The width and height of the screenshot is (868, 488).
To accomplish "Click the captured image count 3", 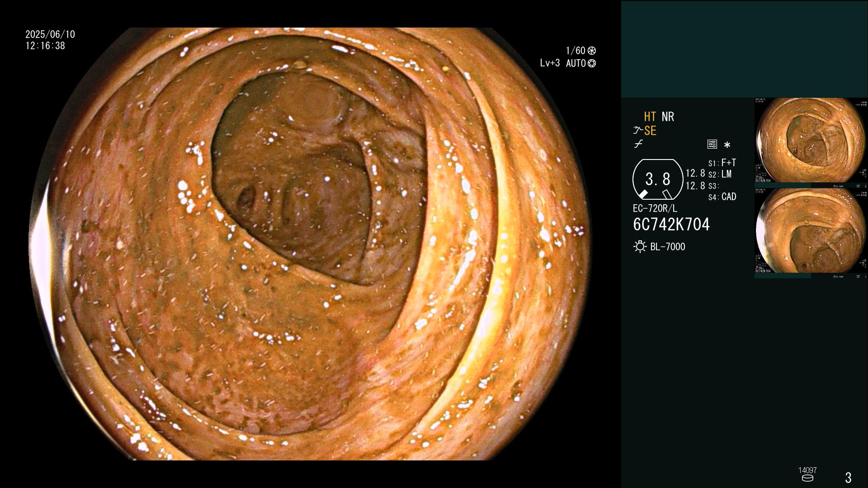I will click(x=848, y=478).
